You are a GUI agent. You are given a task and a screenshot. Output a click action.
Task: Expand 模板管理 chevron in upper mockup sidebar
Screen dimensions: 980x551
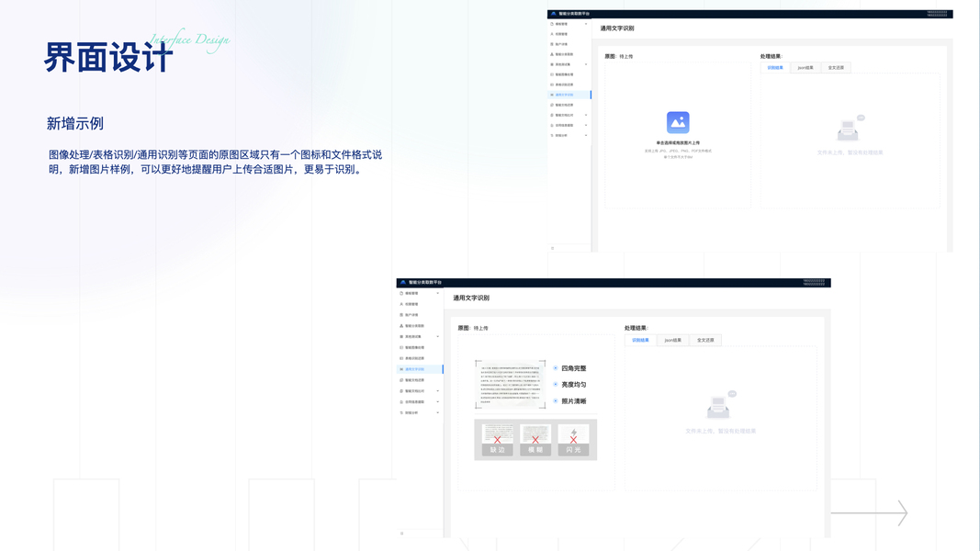click(x=586, y=24)
